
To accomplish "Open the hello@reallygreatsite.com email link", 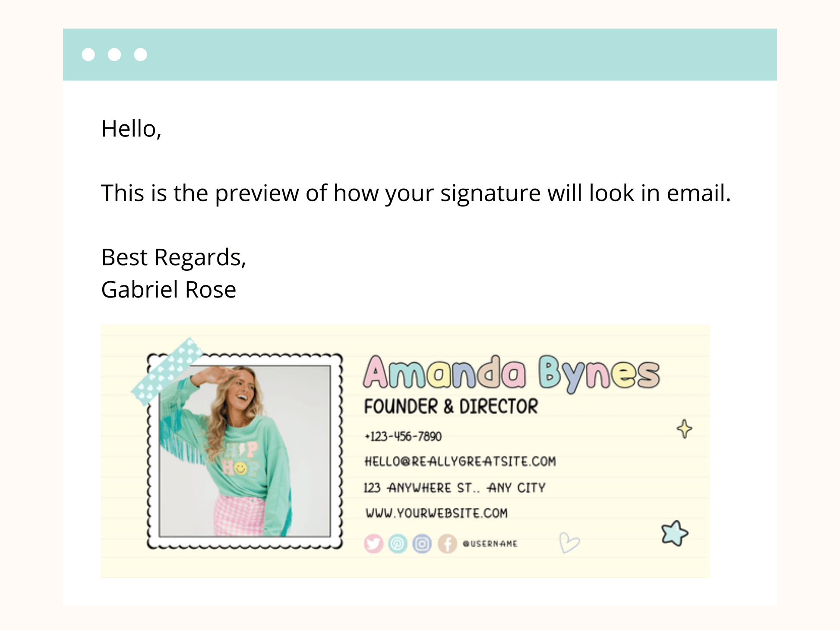I will (460, 462).
